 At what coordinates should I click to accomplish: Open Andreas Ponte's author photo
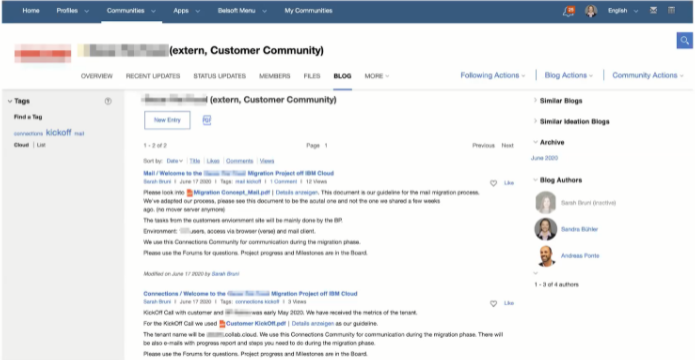(546, 256)
